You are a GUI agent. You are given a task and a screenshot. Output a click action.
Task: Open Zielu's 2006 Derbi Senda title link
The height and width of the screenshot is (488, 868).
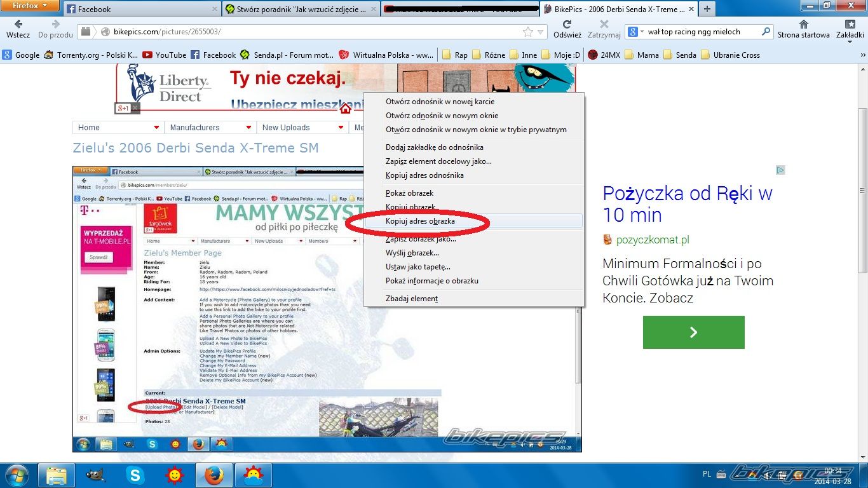(196, 148)
